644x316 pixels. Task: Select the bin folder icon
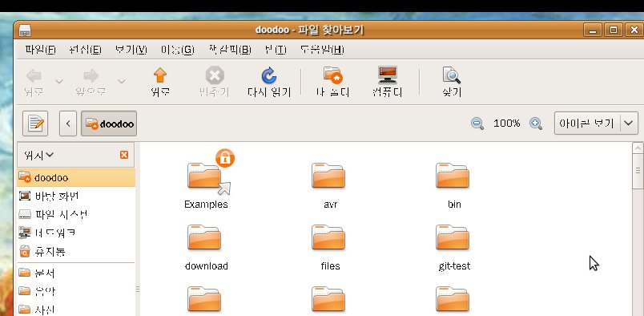[453, 176]
